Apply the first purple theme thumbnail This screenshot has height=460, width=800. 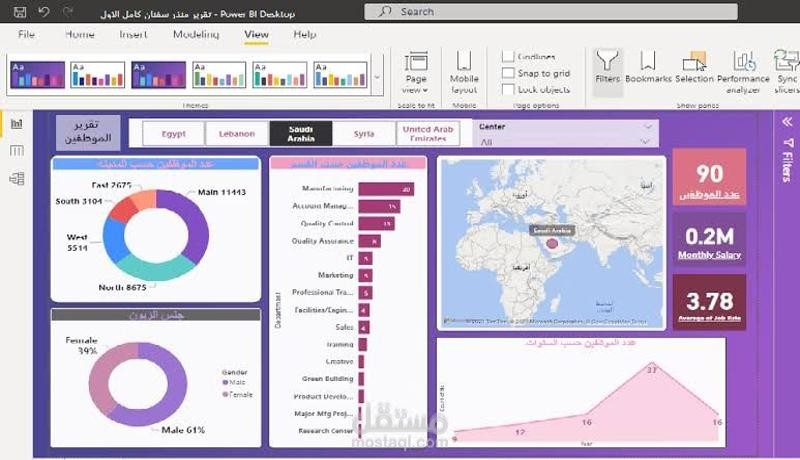click(x=37, y=74)
